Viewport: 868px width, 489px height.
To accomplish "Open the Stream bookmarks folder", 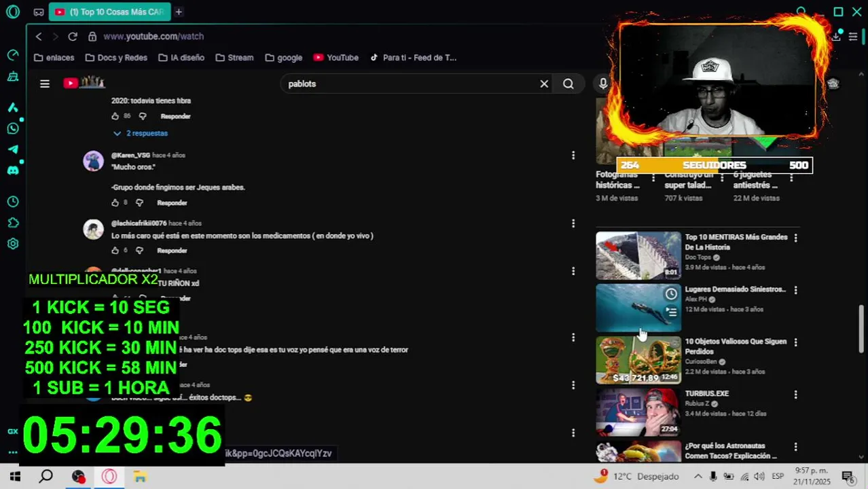I will tap(234, 58).
